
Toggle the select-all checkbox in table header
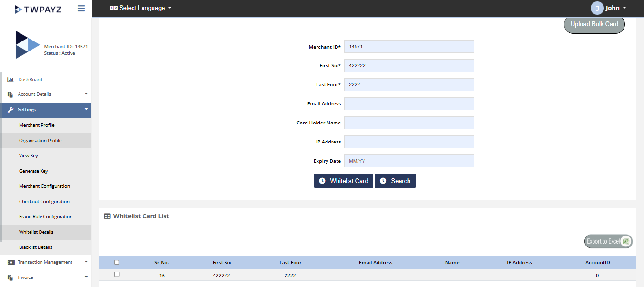coord(117,262)
